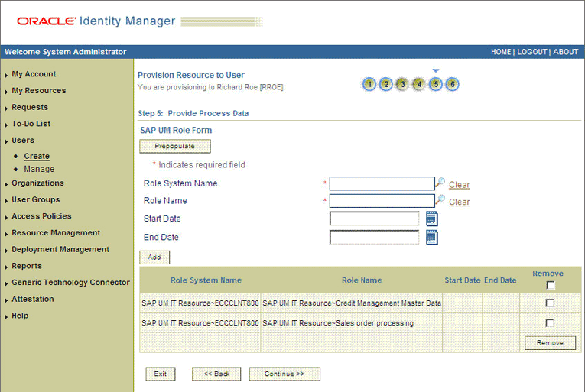Click the Prepopulate button
This screenshot has width=585, height=392.
point(175,146)
